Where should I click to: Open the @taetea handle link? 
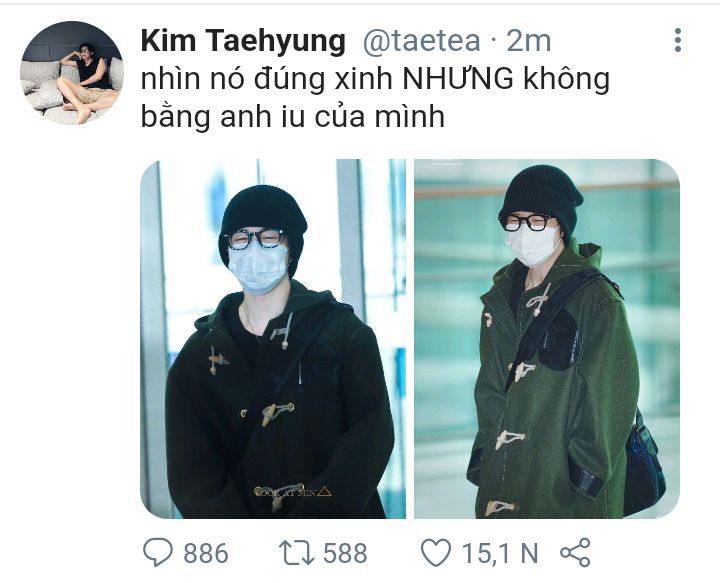coord(422,41)
